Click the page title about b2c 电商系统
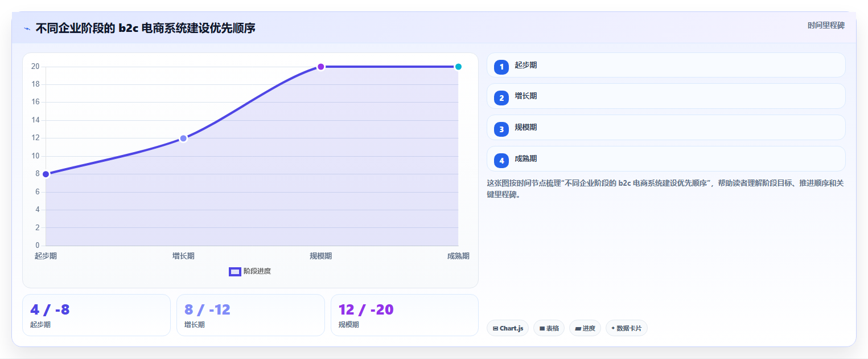 146,28
